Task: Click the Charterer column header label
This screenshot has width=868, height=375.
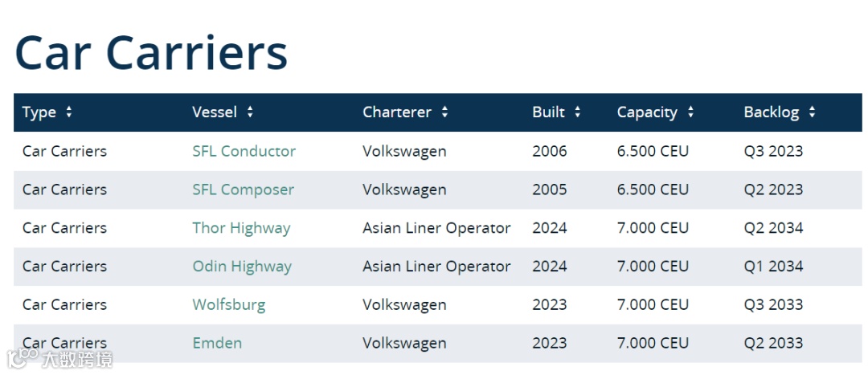Action: 397,112
